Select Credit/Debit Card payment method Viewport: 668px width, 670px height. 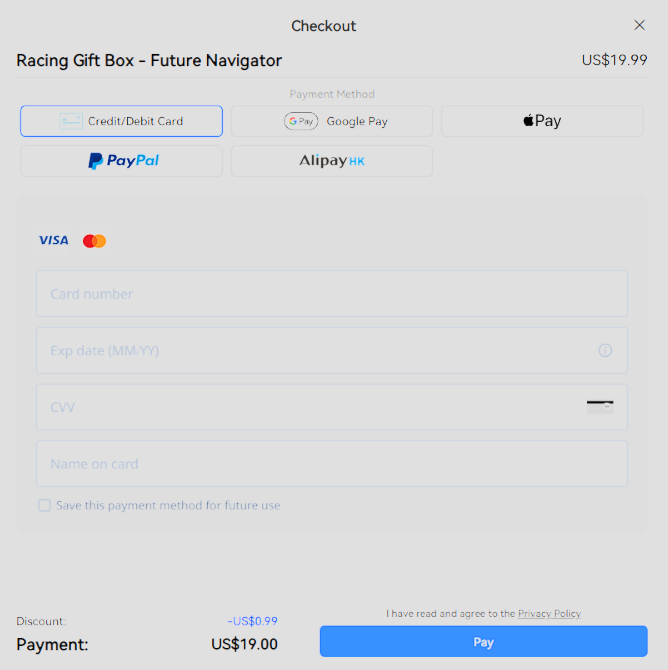click(121, 121)
